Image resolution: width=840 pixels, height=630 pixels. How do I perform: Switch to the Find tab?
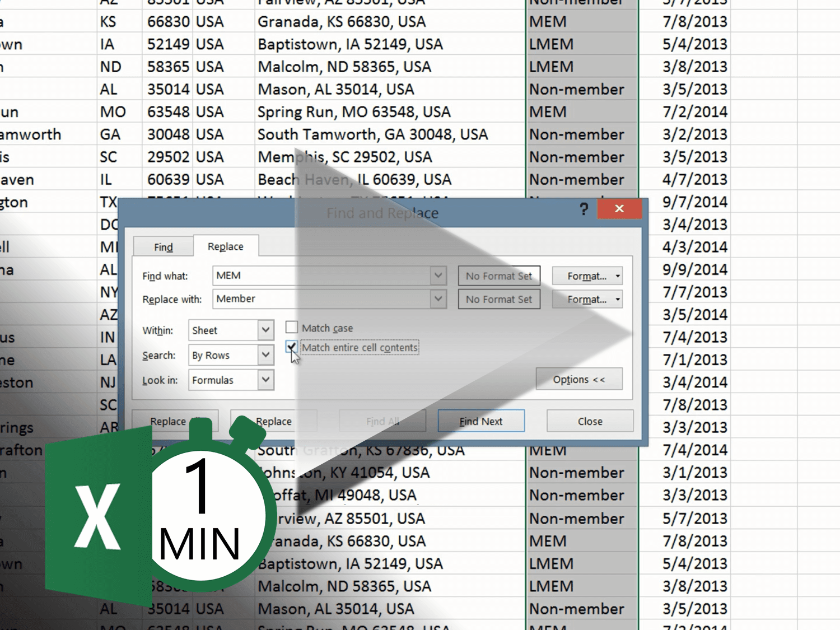pyautogui.click(x=163, y=247)
